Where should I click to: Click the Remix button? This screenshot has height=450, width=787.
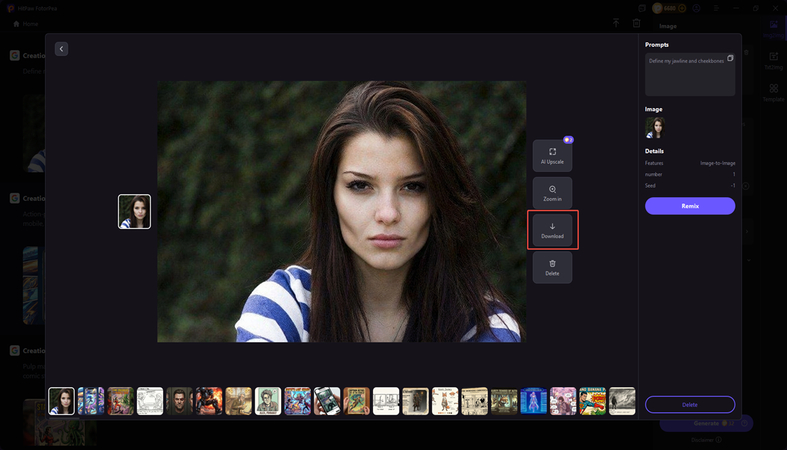(x=690, y=206)
